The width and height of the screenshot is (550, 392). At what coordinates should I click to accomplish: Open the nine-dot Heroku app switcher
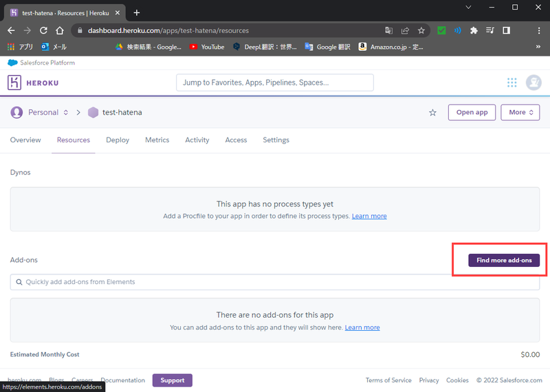click(x=511, y=83)
